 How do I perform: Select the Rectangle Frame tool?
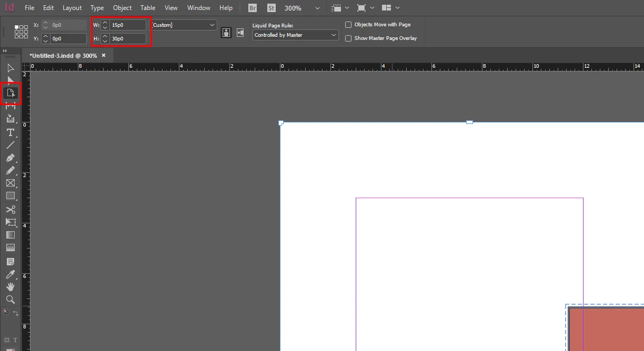[11, 183]
